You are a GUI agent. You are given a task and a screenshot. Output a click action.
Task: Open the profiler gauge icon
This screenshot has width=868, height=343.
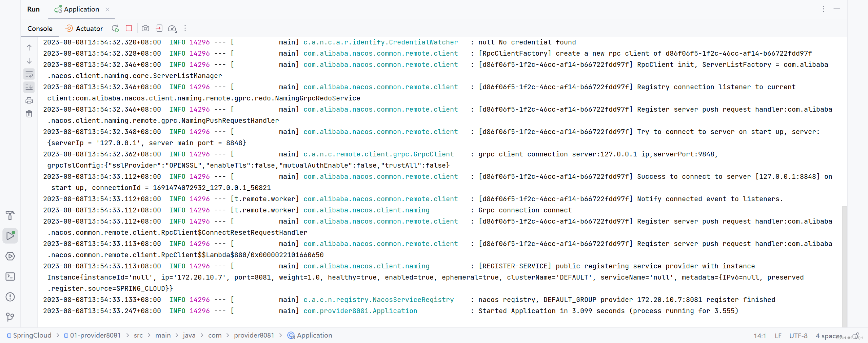coord(172,28)
